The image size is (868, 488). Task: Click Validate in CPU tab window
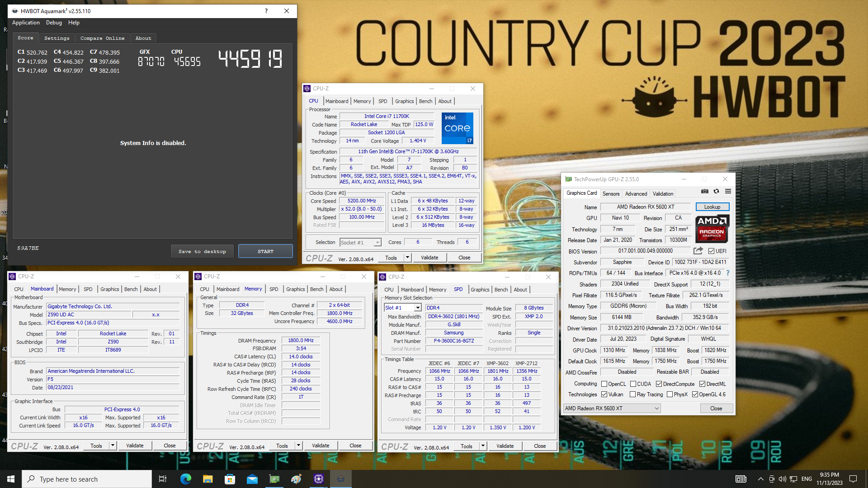(x=429, y=258)
